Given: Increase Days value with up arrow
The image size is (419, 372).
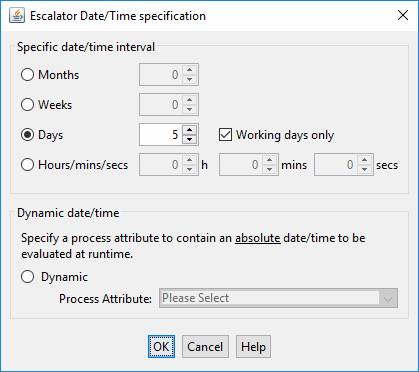Looking at the screenshot, I should (189, 130).
